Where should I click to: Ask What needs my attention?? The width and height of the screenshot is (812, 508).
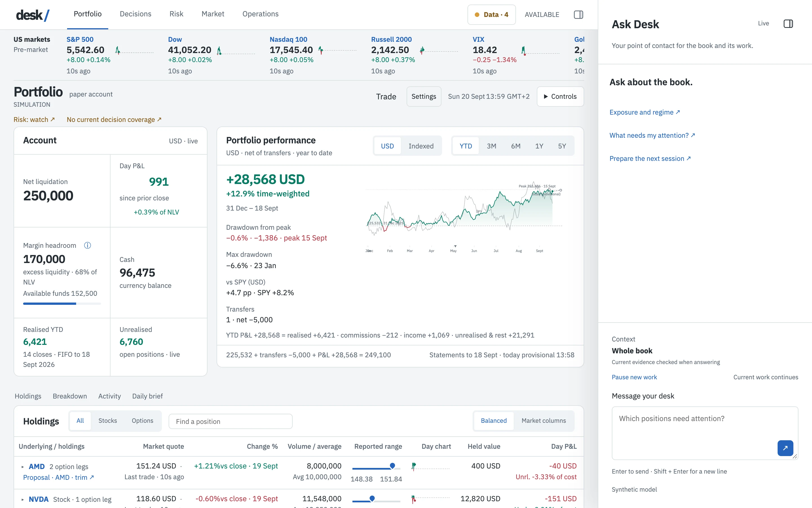[652, 135]
